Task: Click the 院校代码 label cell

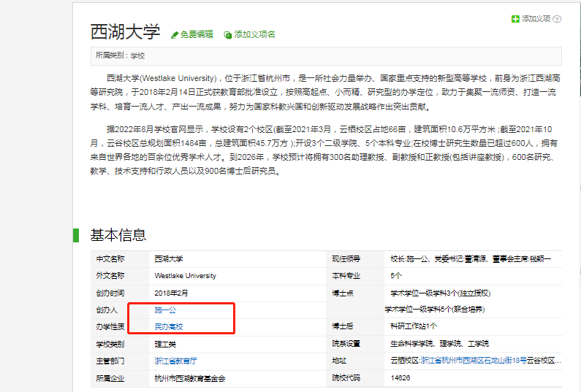Action: pos(355,378)
